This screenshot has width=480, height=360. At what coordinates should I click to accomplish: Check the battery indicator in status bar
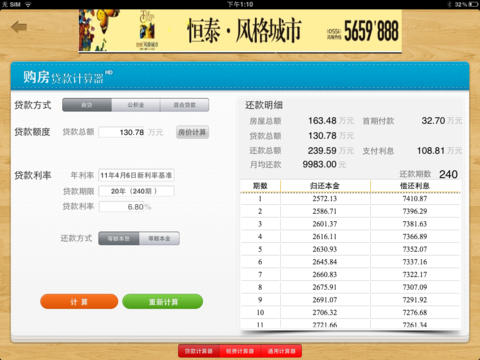pos(473,4)
